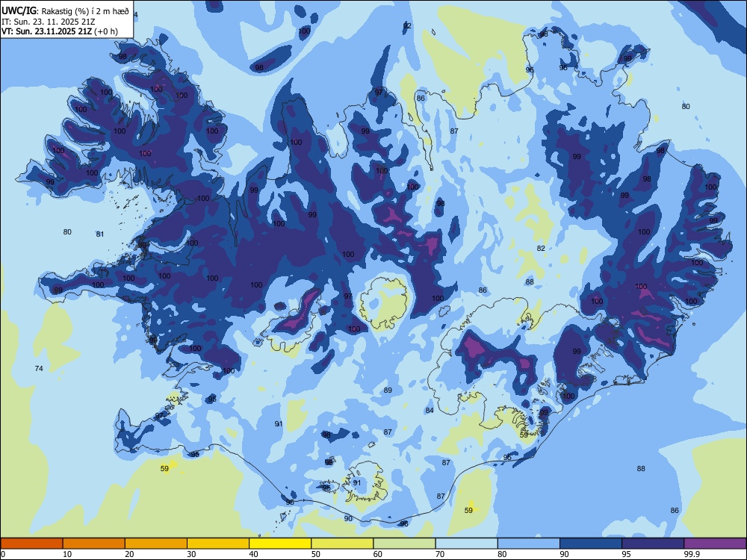Click the header title 'UWC/IG: Rakastig (%) í 2 m hæð'
The width and height of the screenshot is (747, 560).
[x=65, y=10]
